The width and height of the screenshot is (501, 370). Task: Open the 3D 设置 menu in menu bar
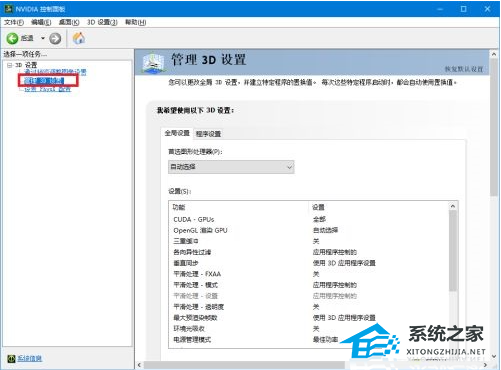coord(102,22)
